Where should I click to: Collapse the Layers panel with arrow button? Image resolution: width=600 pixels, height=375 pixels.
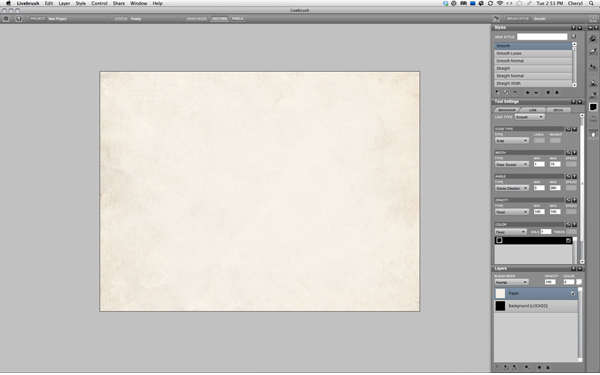click(580, 269)
